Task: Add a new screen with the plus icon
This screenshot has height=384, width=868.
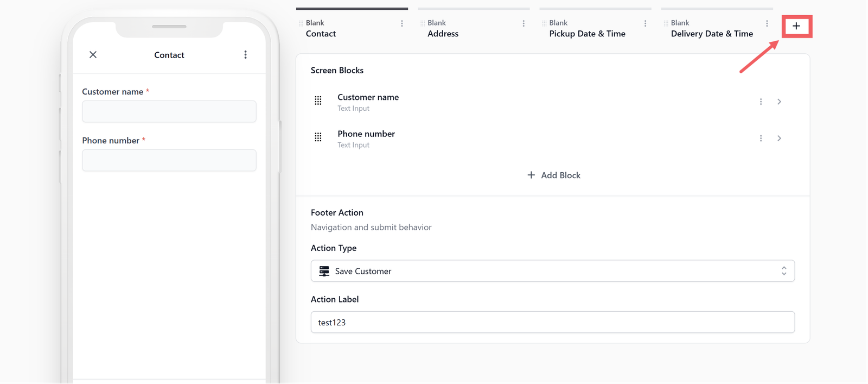Action: point(796,26)
